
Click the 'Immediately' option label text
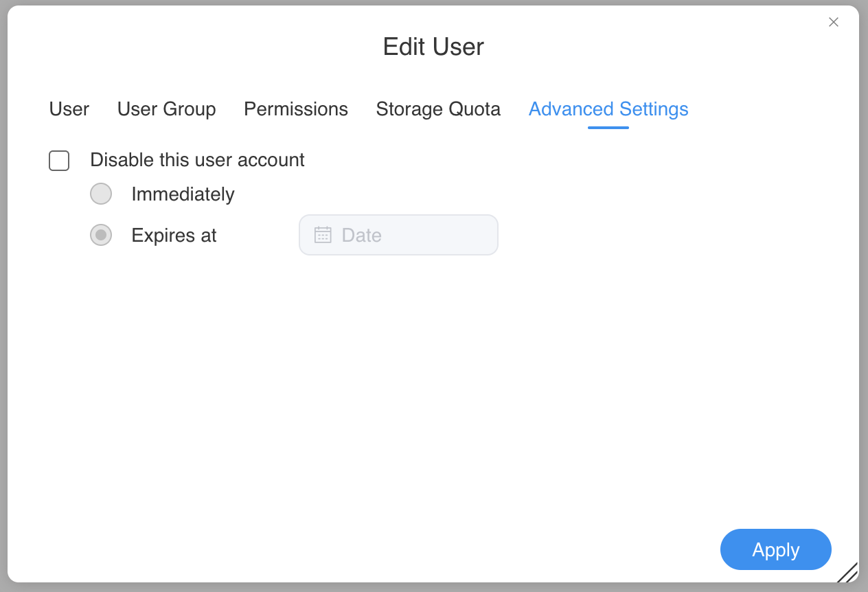(183, 194)
